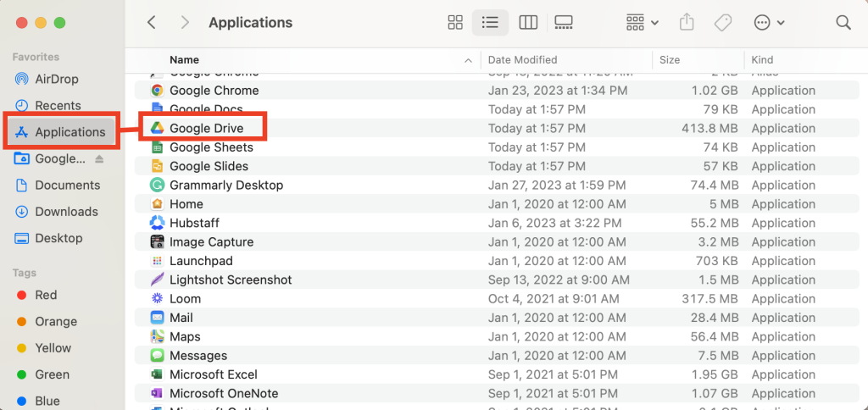This screenshot has width=868, height=410.
Task: Select Microsoft Excel in the list
Action: 213,374
